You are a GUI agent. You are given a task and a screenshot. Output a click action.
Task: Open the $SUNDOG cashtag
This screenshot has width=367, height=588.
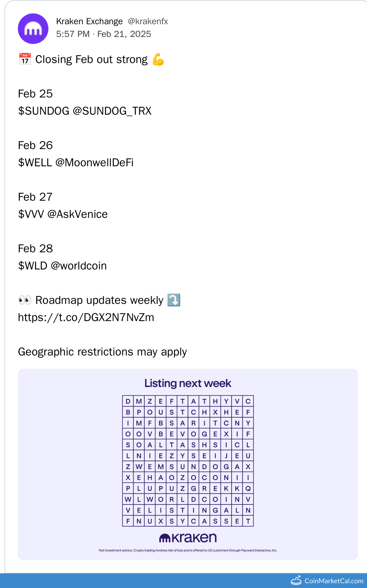click(44, 111)
